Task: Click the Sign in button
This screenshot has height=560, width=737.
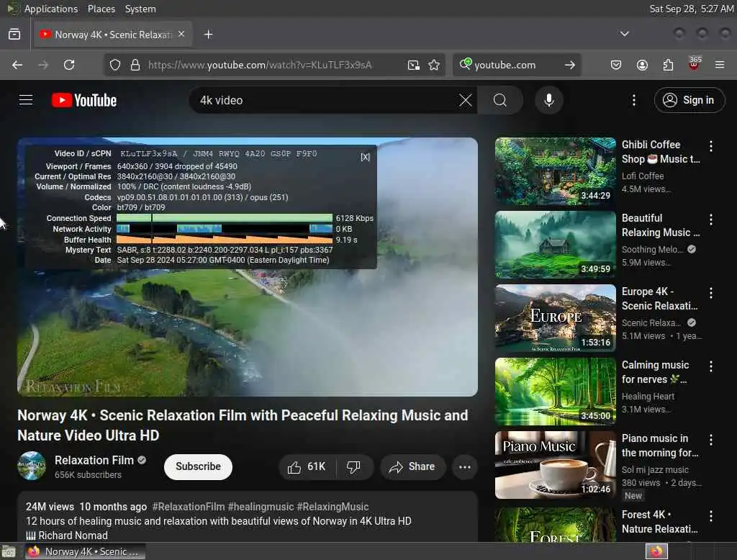Action: point(689,100)
